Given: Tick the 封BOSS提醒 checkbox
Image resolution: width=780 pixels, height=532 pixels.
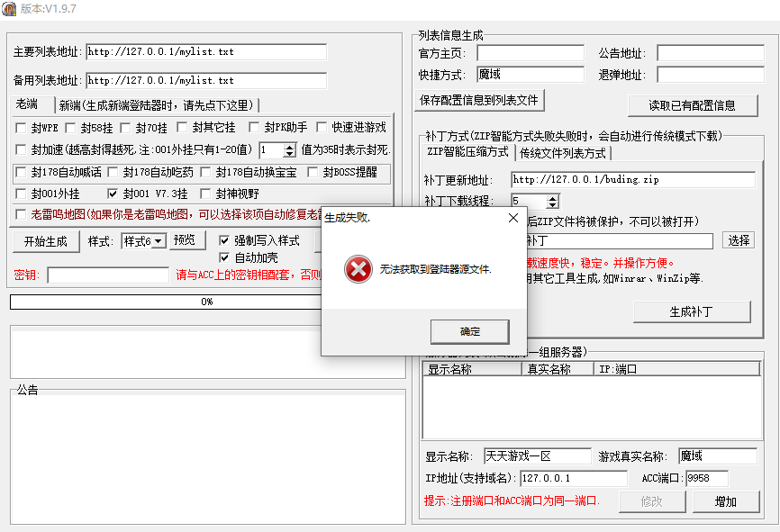Looking at the screenshot, I should click(x=313, y=172).
